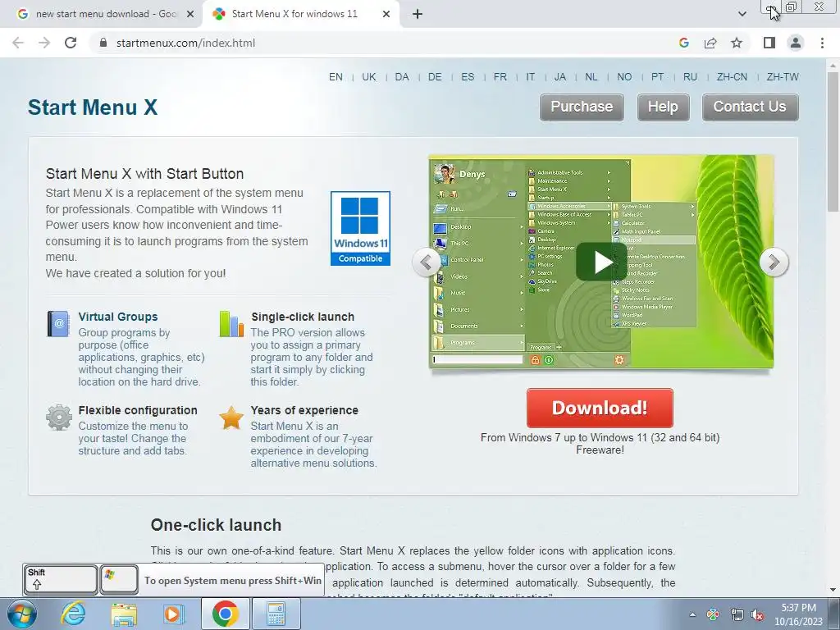Open the media player taskbar icon

tap(173, 614)
